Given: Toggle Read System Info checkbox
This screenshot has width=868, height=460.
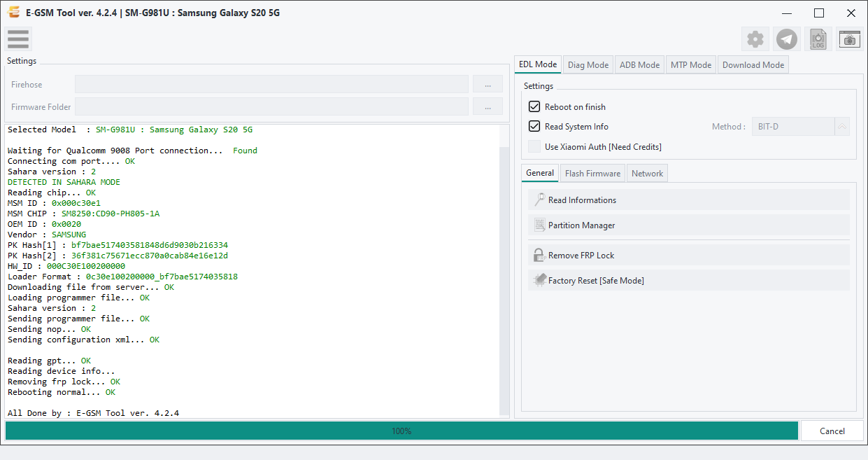Looking at the screenshot, I should (534, 126).
